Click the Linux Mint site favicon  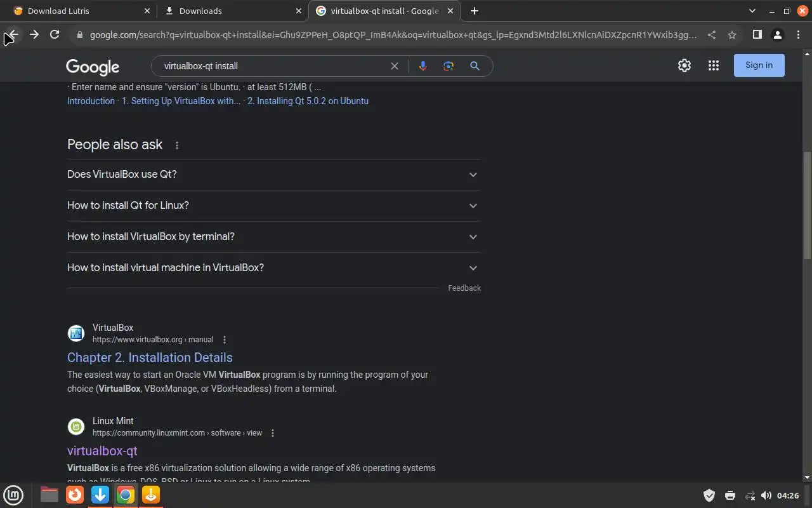click(76, 427)
